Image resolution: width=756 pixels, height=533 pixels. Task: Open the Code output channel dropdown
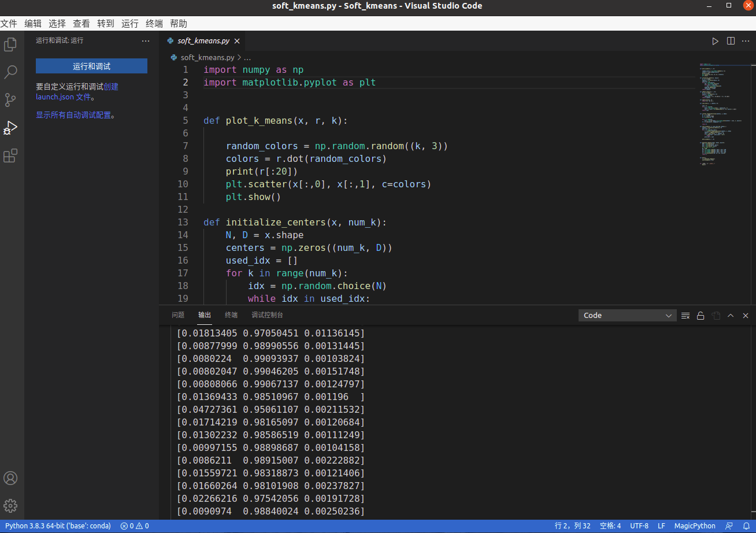(627, 315)
